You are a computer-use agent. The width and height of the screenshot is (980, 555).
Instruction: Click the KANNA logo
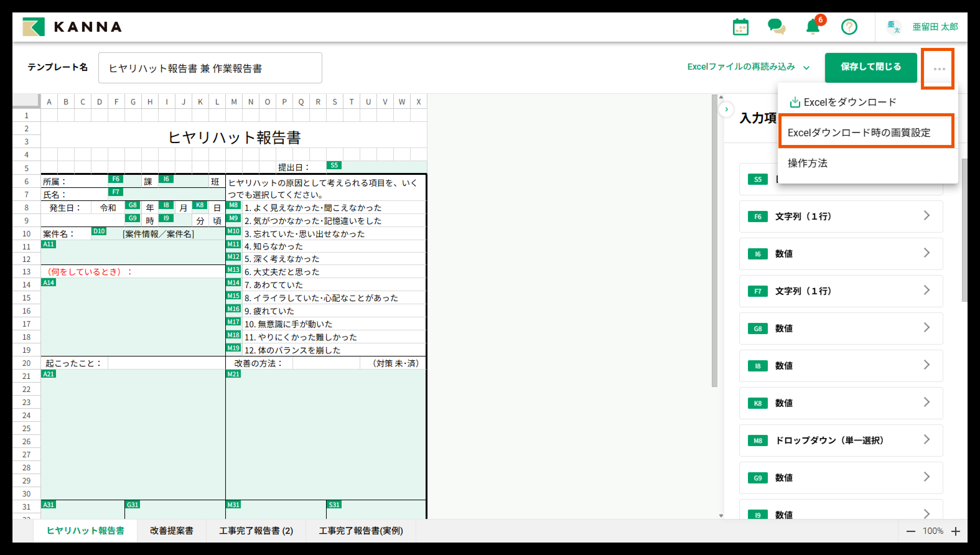[x=72, y=27]
